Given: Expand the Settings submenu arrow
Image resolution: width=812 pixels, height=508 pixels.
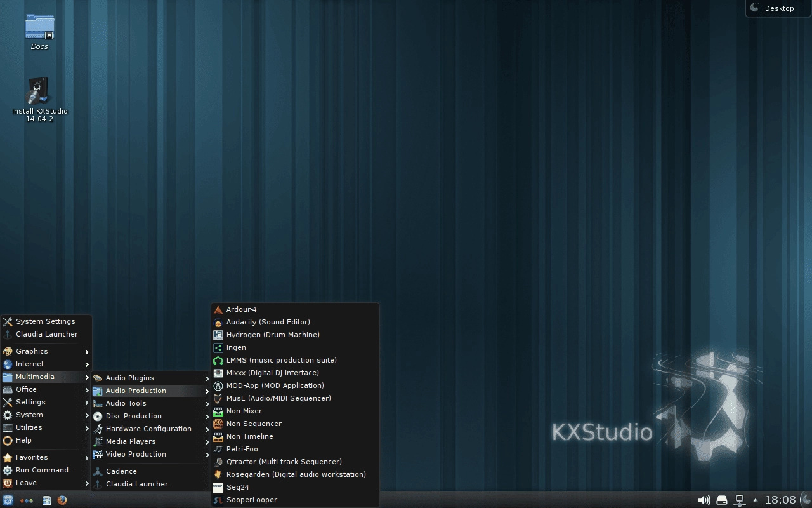Looking at the screenshot, I should (x=87, y=403).
